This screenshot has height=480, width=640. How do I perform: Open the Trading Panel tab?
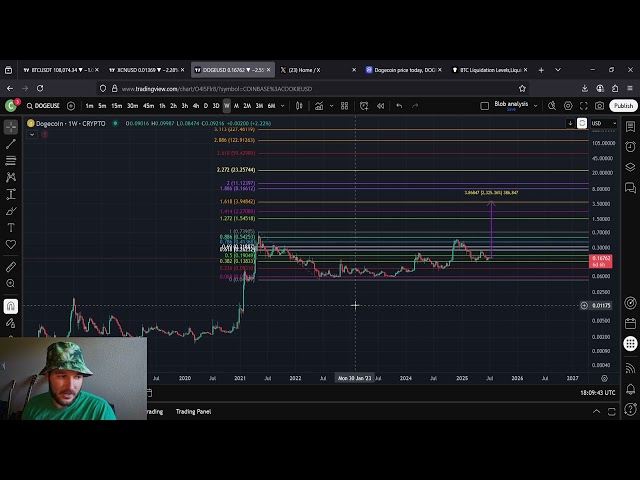click(193, 411)
